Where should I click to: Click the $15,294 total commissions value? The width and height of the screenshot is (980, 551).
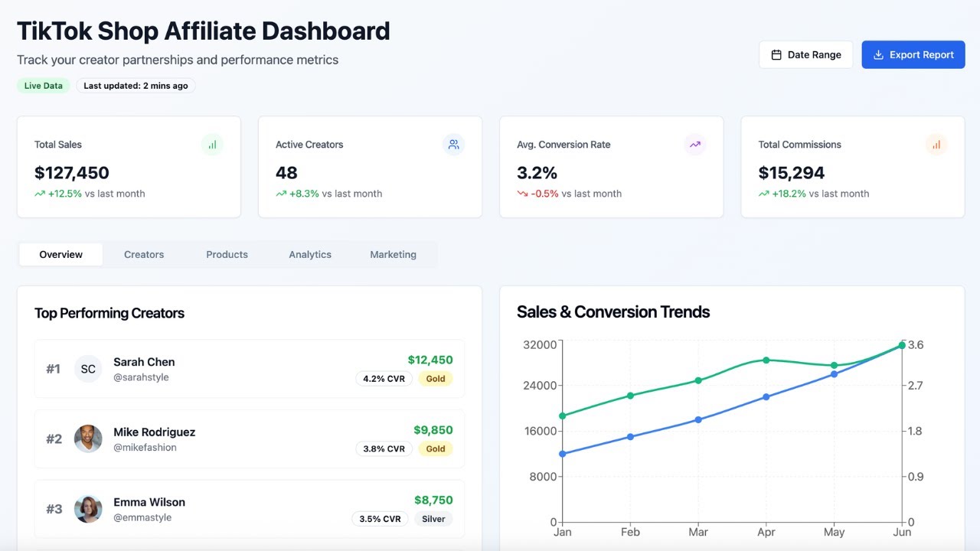tap(792, 173)
